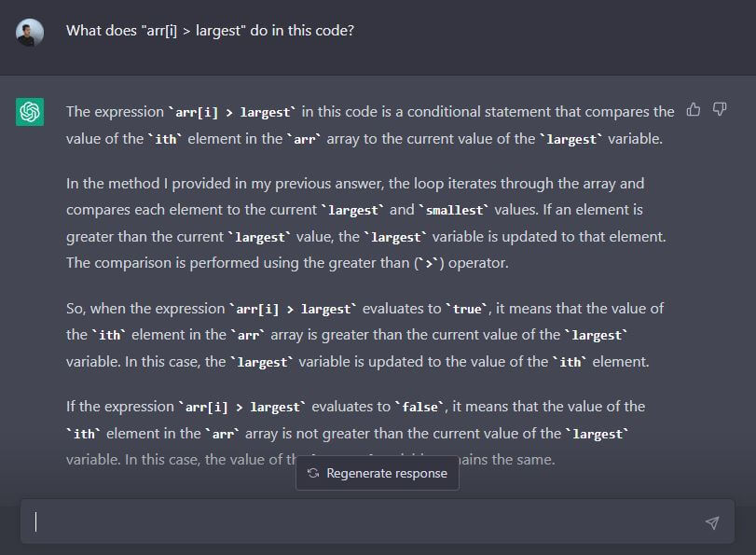Screen dimensions: 756x555
Task: Click the user's question about arr[i] > largest
Action: (210, 31)
